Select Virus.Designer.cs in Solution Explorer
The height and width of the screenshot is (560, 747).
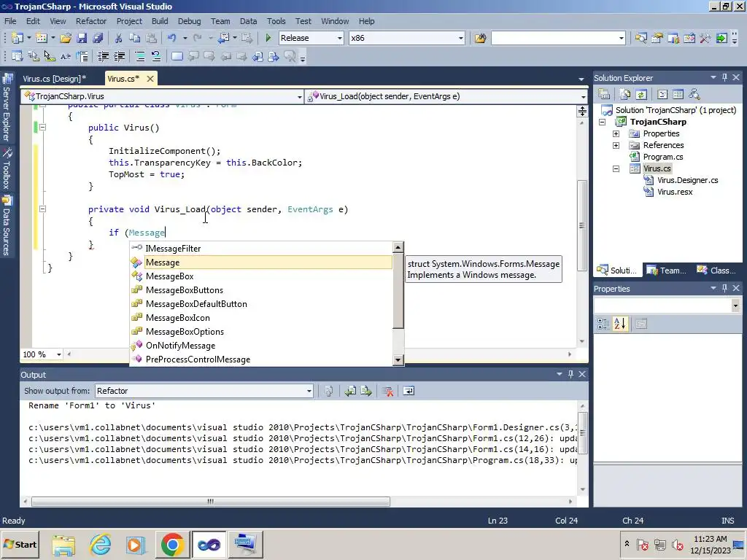pyautogui.click(x=687, y=180)
